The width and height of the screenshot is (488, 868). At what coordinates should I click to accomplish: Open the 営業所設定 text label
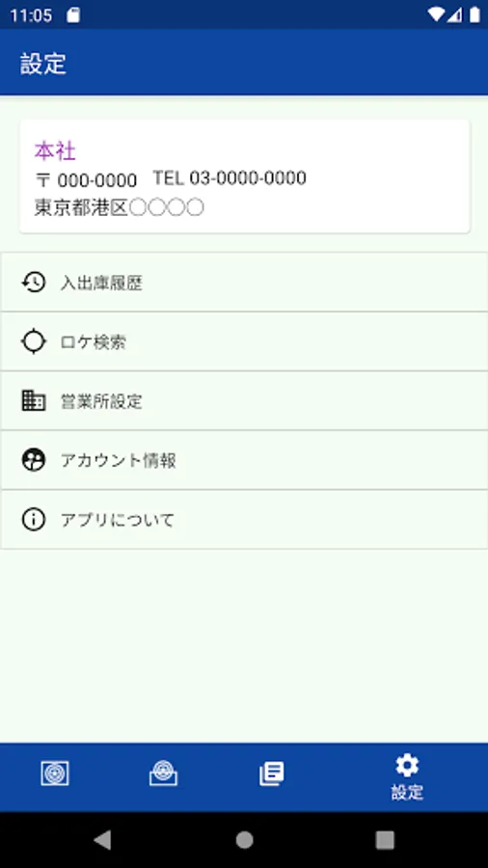pyautogui.click(x=101, y=401)
